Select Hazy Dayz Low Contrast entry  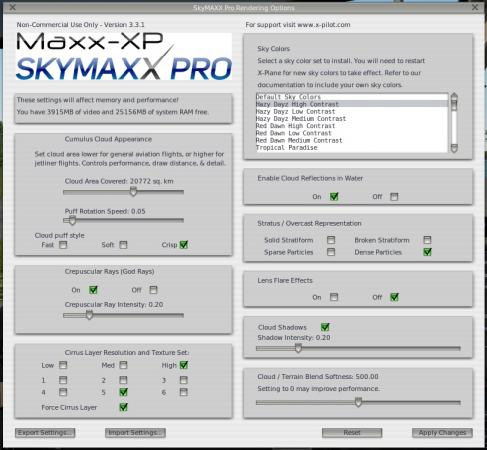(352, 111)
